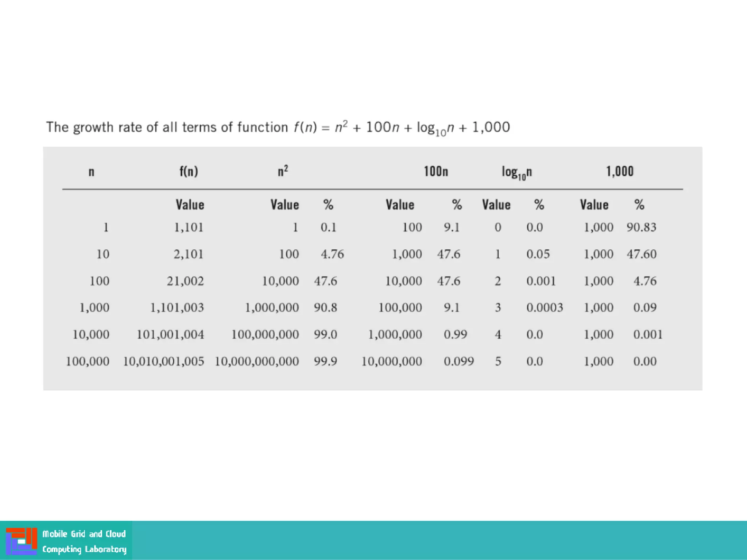Screen dimensions: 747x560
Task: Click the 21,002 value cell
Action: (x=185, y=281)
